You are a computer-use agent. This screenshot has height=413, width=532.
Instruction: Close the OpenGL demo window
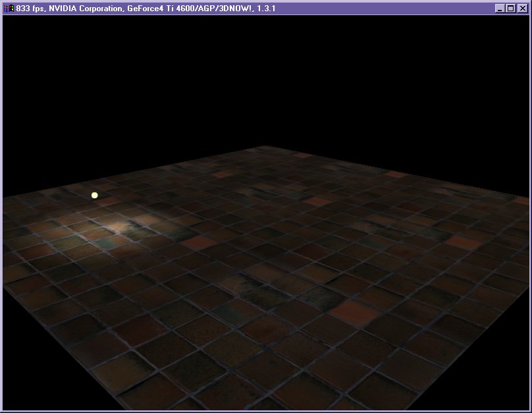tap(523, 9)
